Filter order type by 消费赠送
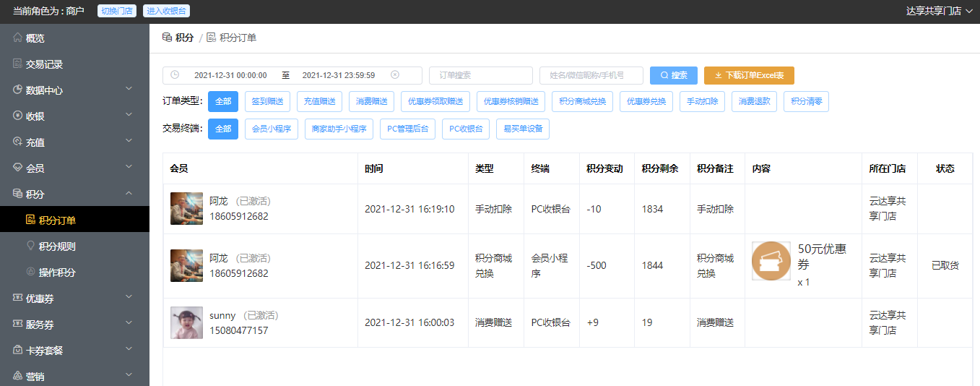 click(372, 101)
